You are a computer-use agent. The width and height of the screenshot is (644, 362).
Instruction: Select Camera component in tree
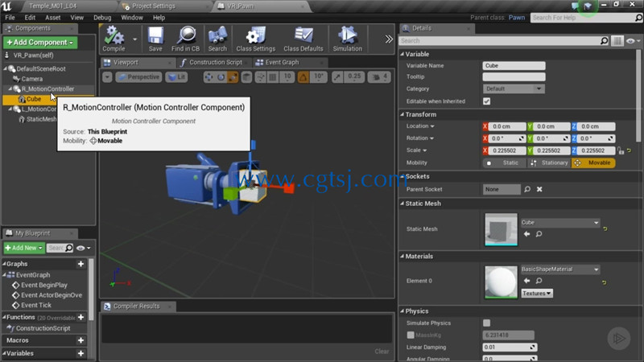pos(31,79)
